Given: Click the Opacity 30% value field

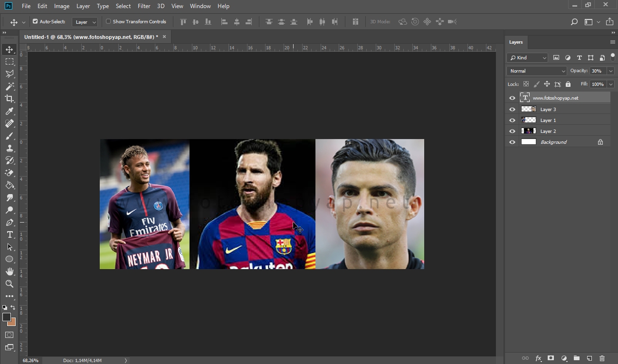Looking at the screenshot, I should [x=598, y=71].
